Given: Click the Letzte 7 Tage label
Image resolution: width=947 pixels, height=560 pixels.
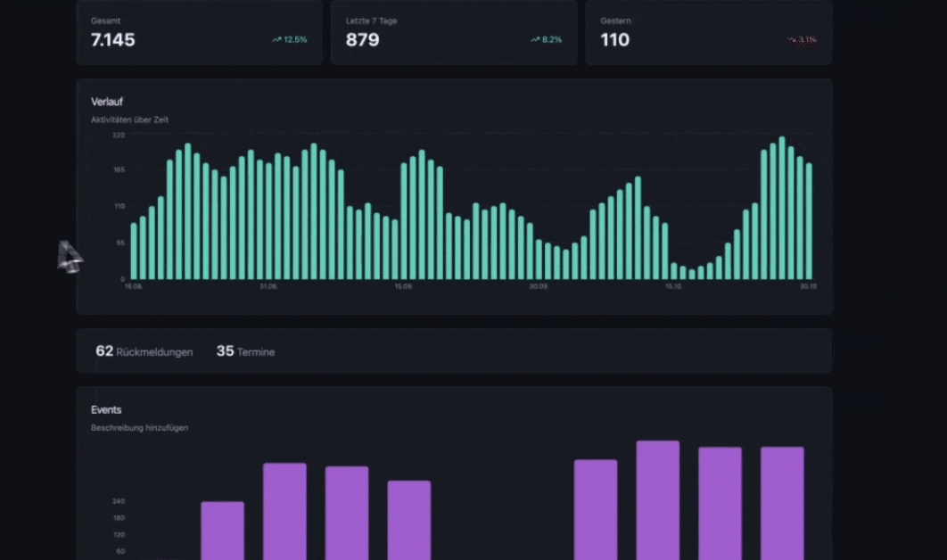Looking at the screenshot, I should (x=372, y=21).
